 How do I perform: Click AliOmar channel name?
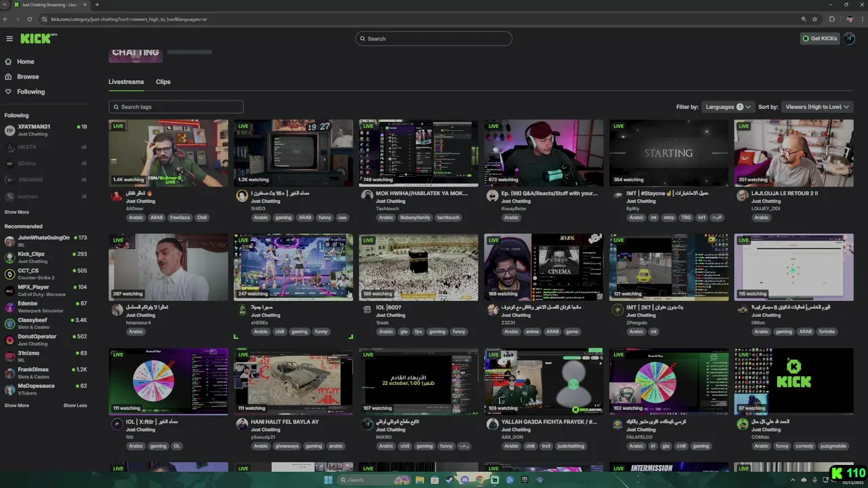coord(135,209)
